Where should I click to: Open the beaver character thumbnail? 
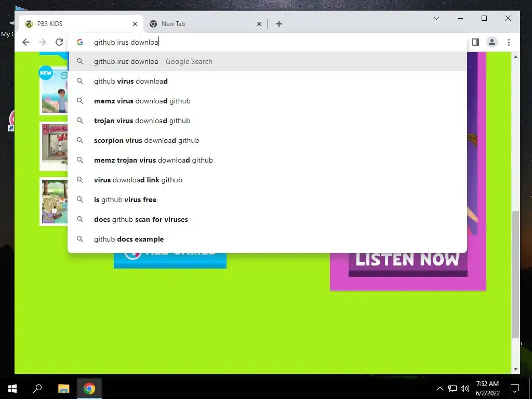(x=54, y=201)
